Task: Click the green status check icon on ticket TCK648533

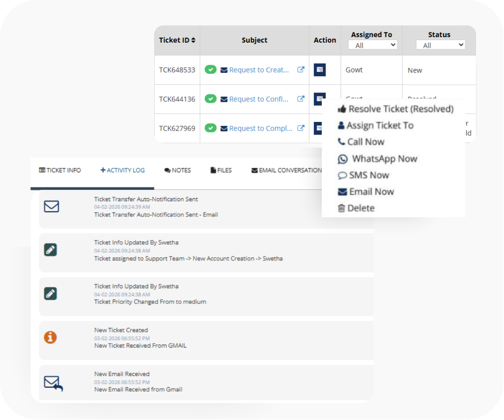Action: pyautogui.click(x=211, y=70)
